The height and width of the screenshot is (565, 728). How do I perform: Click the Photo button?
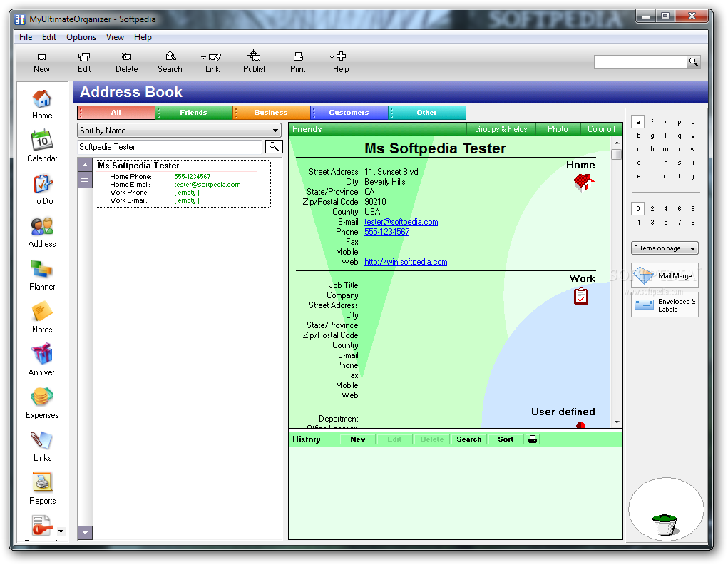point(558,129)
